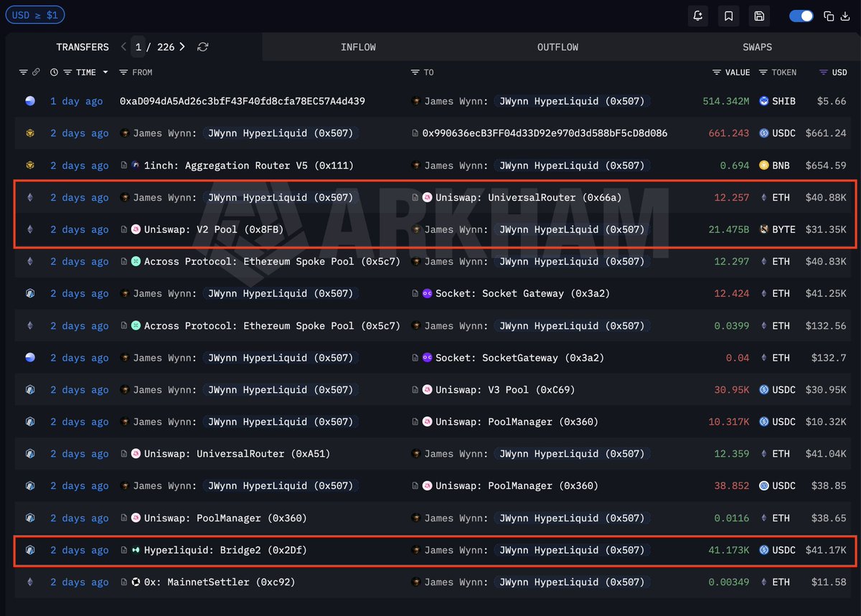Click the Arbitrum chain icon on $41.25K row
This screenshot has width=861, height=616.
(x=30, y=293)
